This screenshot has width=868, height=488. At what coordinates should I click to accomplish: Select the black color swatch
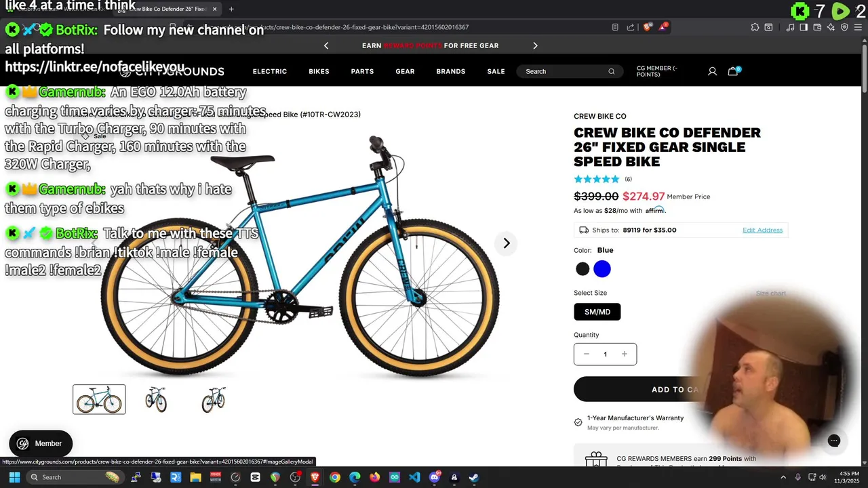pos(583,269)
